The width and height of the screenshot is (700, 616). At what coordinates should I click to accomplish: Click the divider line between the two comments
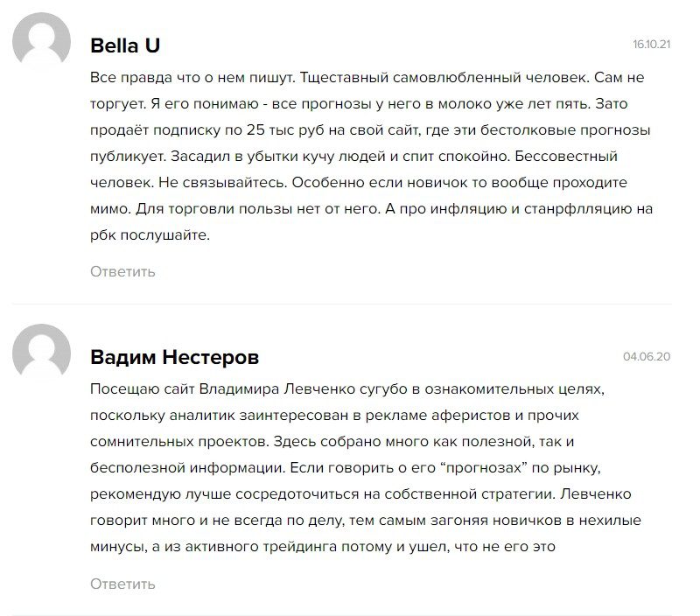point(342,304)
